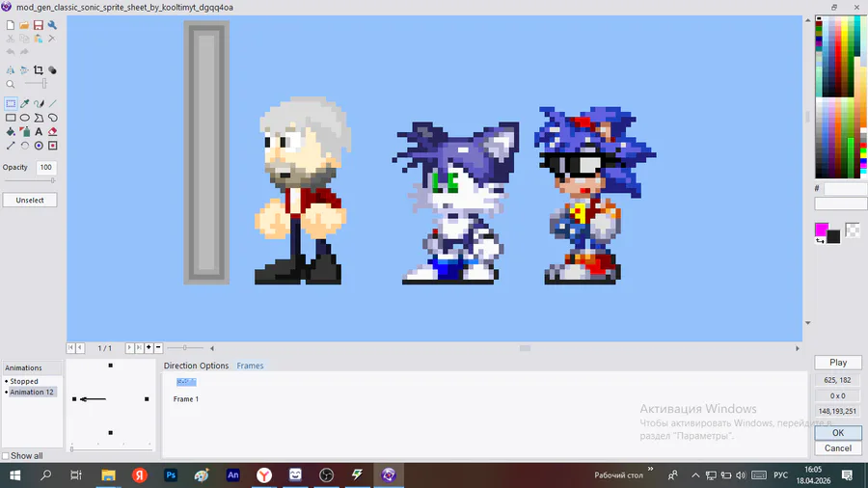Screen dimensions: 868x488
Task: Switch to the Frames tab
Action: [x=250, y=366]
